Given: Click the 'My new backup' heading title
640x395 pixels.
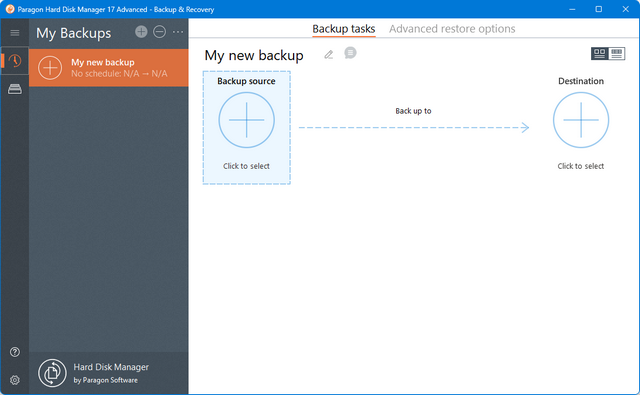Looking at the screenshot, I should pyautogui.click(x=254, y=55).
